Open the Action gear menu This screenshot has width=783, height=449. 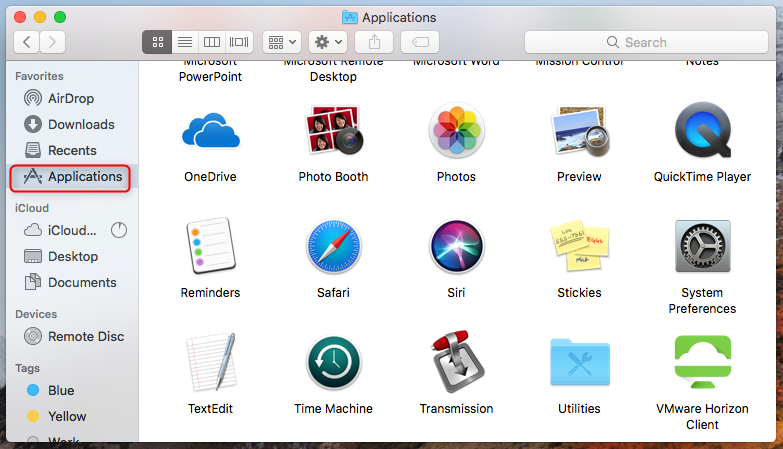pos(328,42)
